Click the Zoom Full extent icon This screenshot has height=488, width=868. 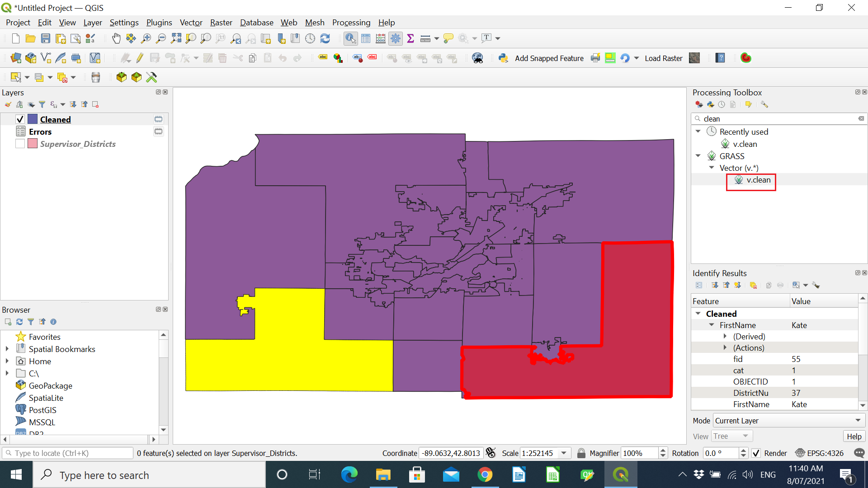176,38
